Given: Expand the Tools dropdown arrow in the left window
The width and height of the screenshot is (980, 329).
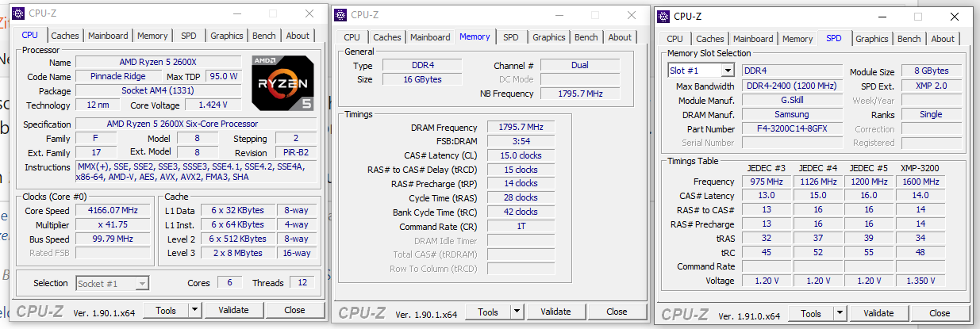Looking at the screenshot, I should coord(195,310).
